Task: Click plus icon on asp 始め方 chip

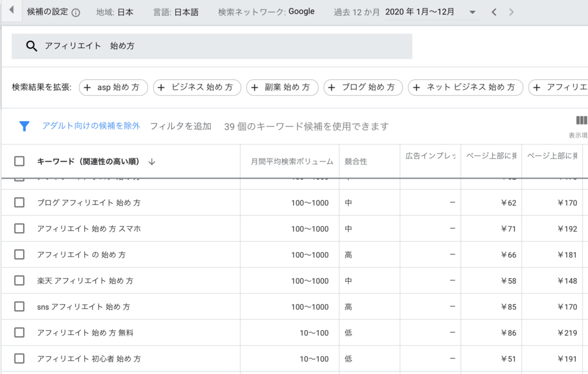Action: (x=87, y=88)
